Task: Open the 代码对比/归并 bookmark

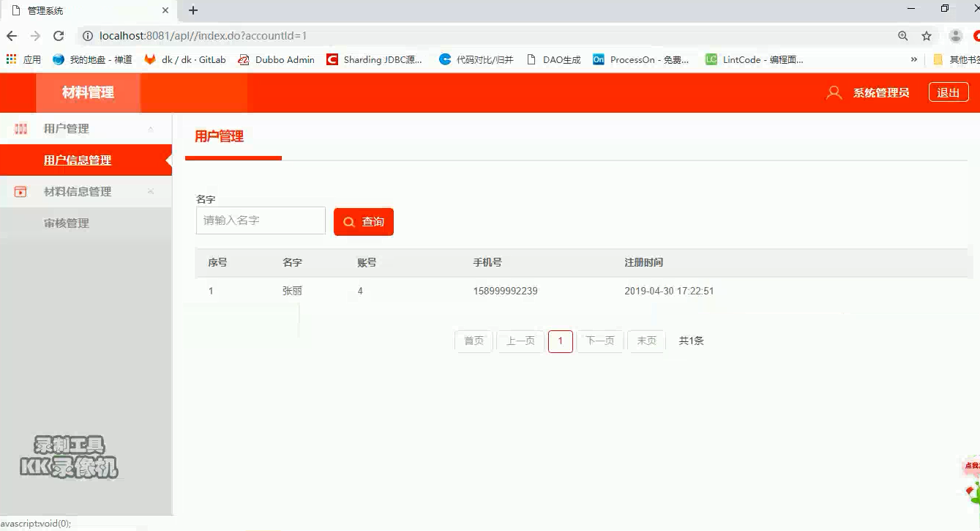Action: [x=476, y=59]
